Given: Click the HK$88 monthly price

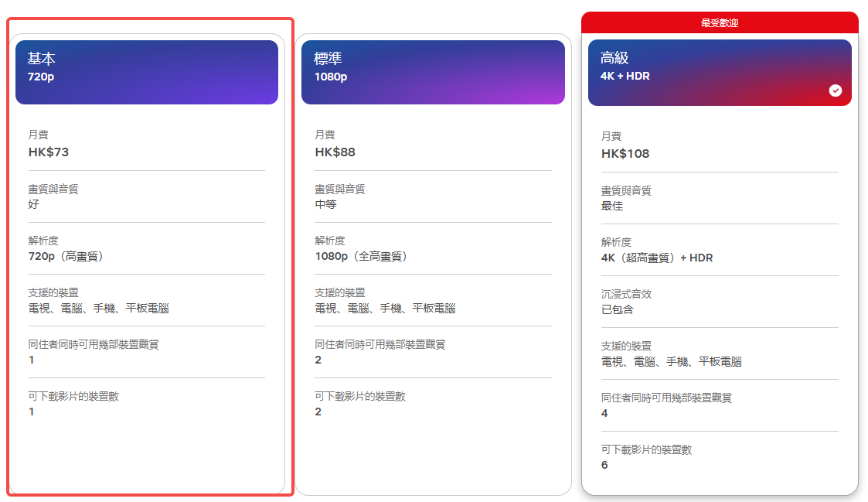Looking at the screenshot, I should tap(335, 152).
